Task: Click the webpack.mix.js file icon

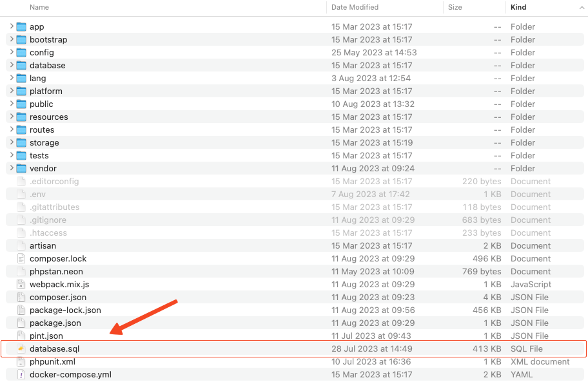Action: tap(21, 284)
